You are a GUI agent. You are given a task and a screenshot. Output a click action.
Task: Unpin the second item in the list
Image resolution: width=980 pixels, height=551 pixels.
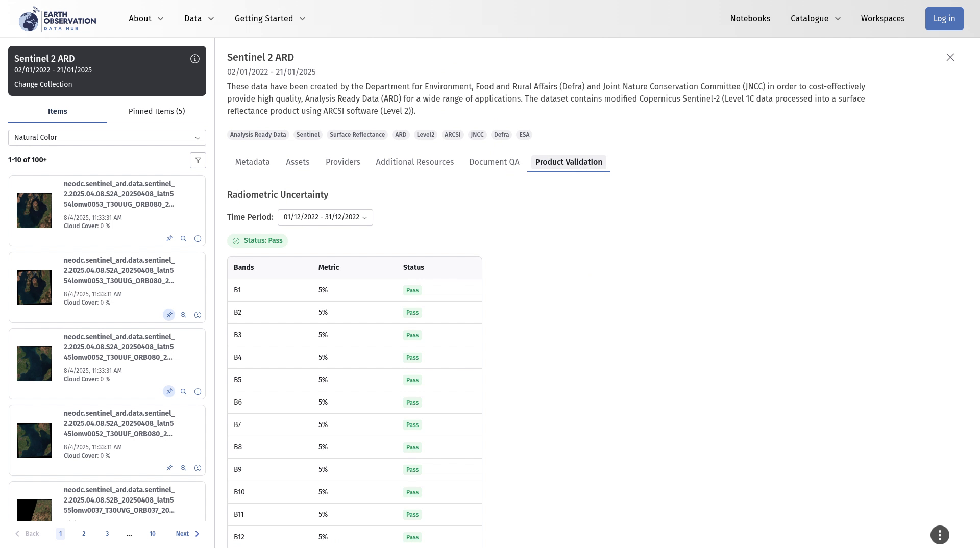(169, 315)
